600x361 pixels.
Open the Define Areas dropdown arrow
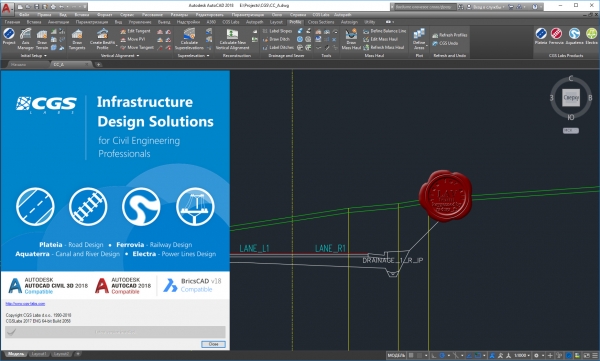point(426,46)
